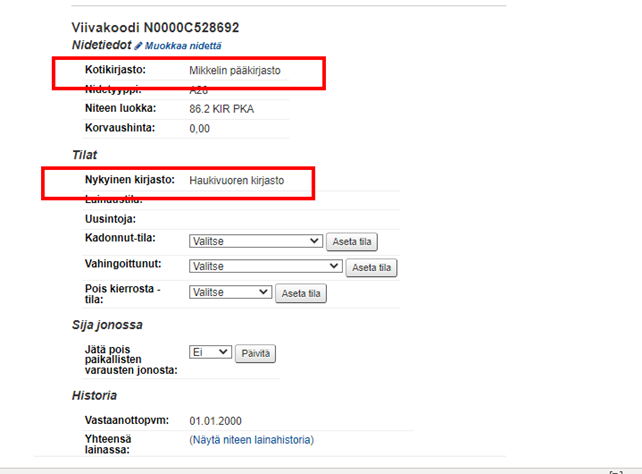This screenshot has height=474, width=642.
Task: Click Aseta tila next to Vahingoittunut
Action: 371,268
